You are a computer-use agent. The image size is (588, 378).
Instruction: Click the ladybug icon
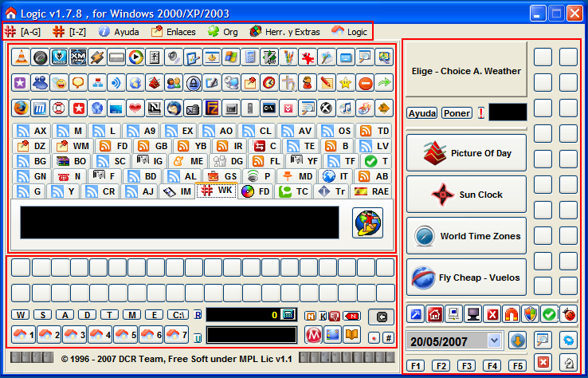point(569,314)
